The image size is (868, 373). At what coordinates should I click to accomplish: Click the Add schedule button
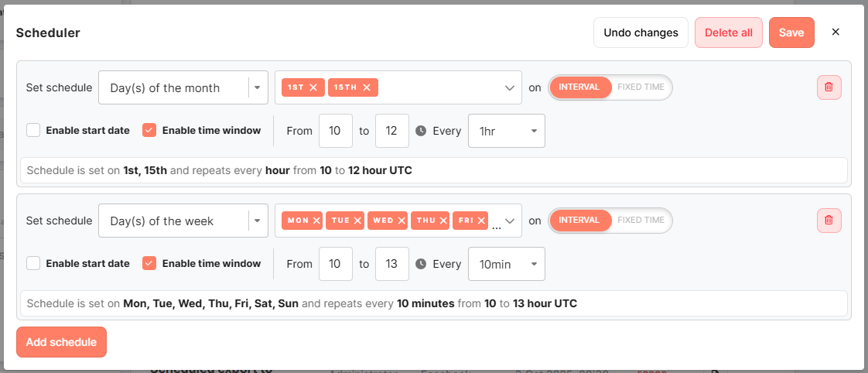point(61,342)
